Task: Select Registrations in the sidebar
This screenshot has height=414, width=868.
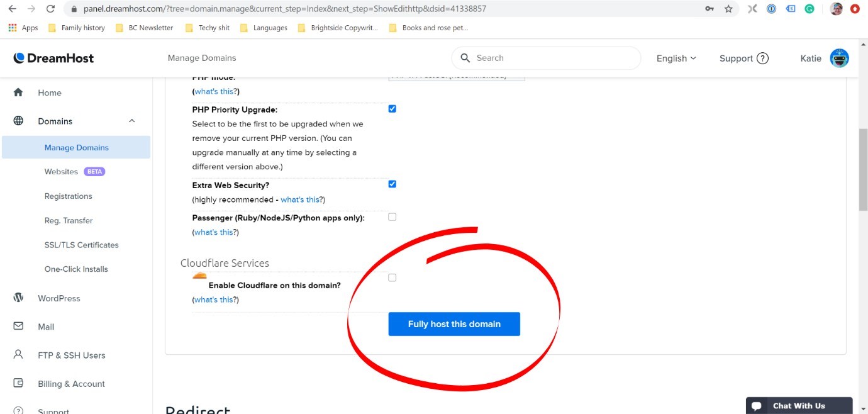Action: tap(68, 196)
